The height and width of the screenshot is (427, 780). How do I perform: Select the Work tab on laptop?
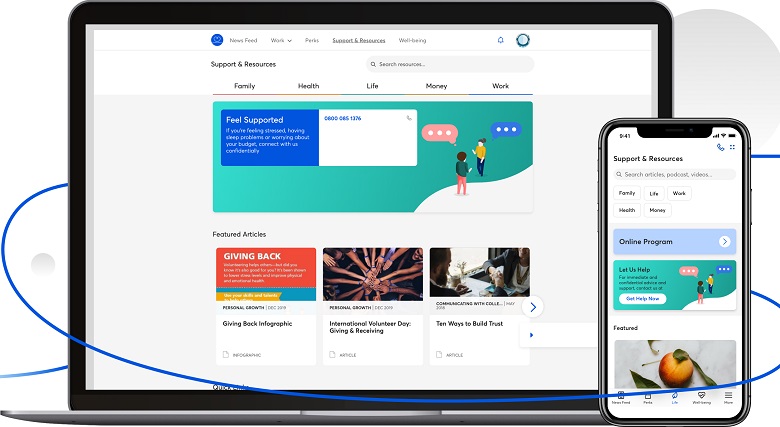pos(500,86)
